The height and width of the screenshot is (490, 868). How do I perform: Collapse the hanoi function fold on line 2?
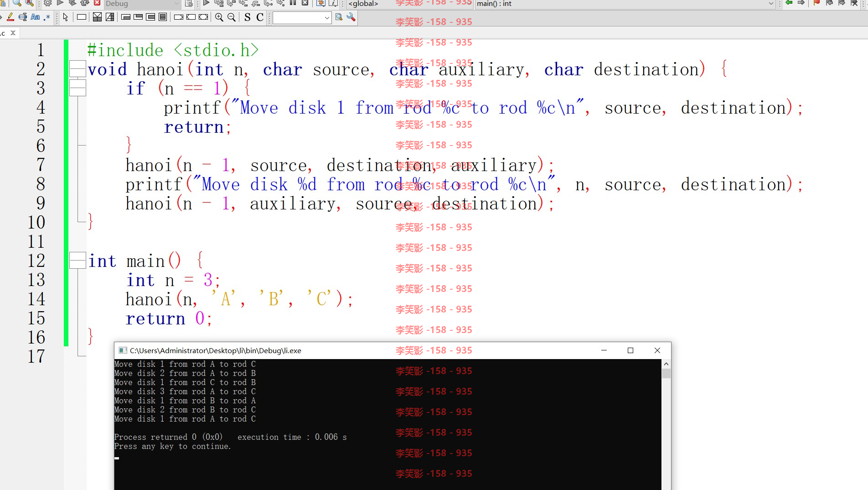click(77, 69)
